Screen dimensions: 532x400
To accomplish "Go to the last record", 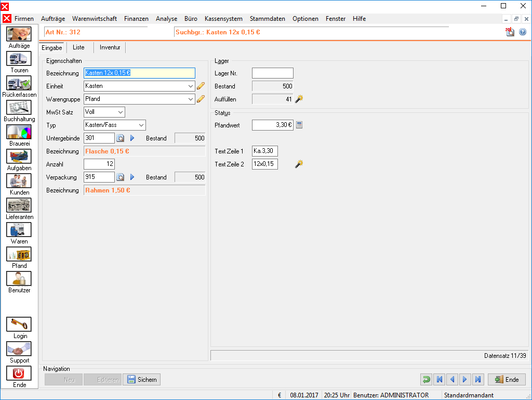I will click(x=478, y=379).
